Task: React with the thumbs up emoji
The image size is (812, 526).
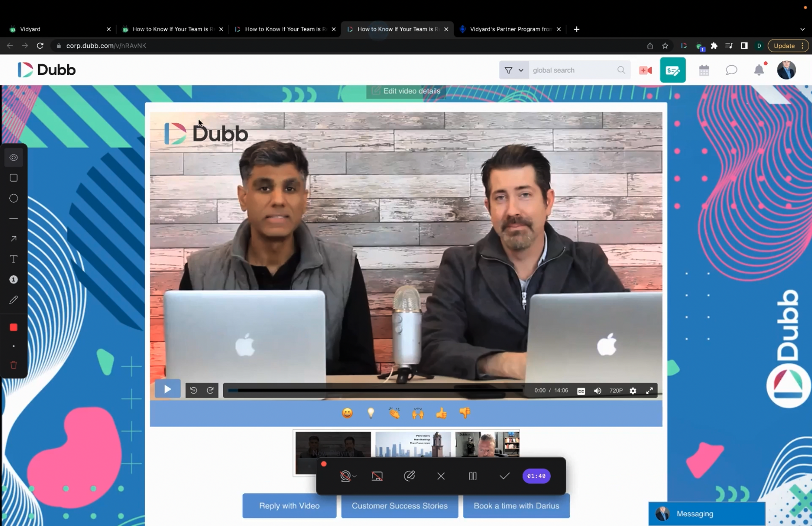Action: coord(442,413)
